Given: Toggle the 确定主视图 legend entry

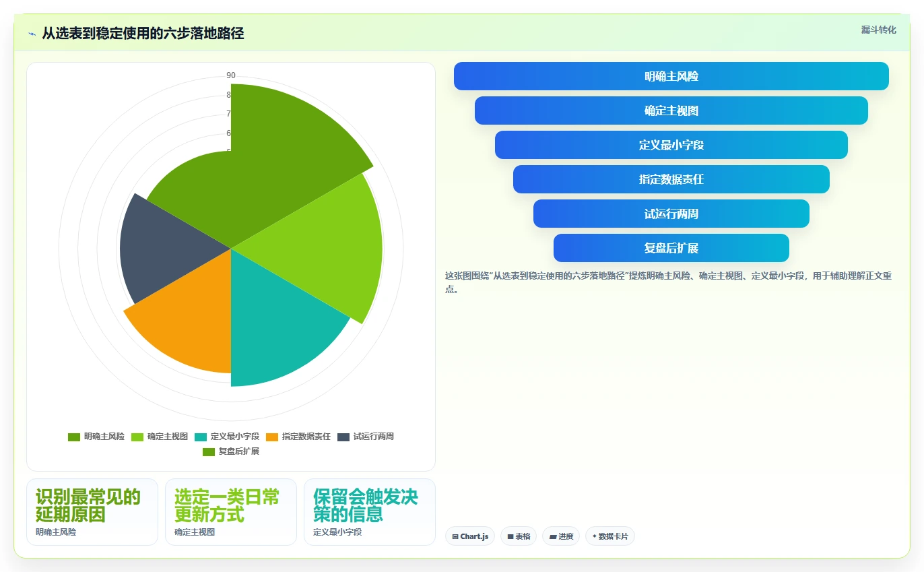Looking at the screenshot, I should 160,437.
